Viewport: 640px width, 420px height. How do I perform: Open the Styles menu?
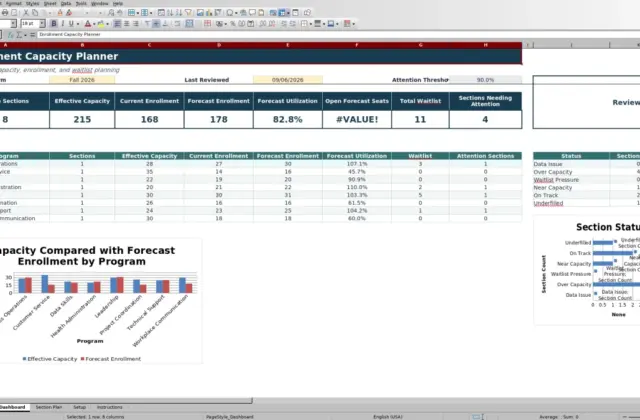(x=32, y=3)
